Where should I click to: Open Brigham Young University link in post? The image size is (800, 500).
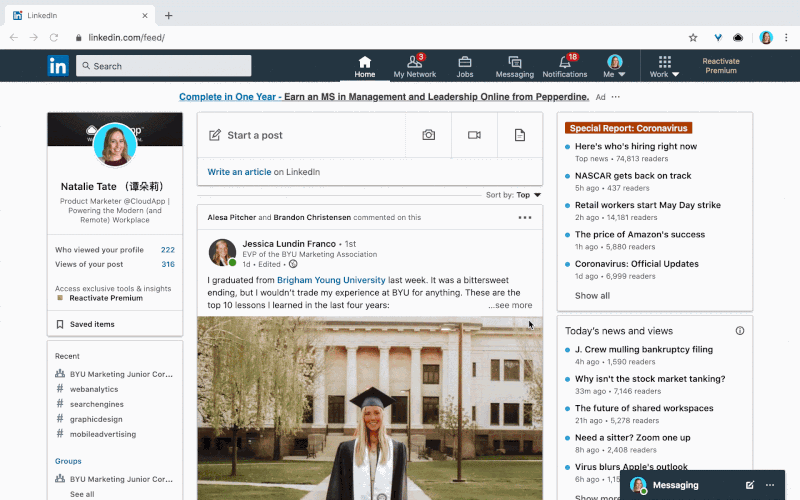click(x=331, y=280)
